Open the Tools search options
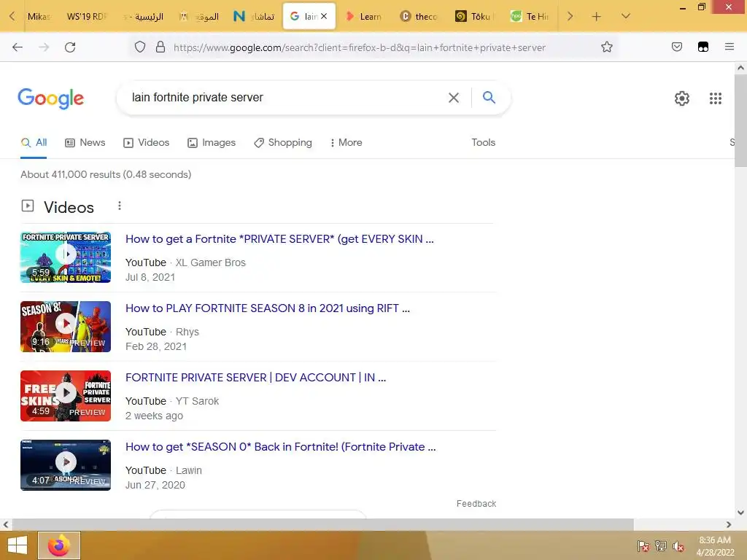 point(483,142)
